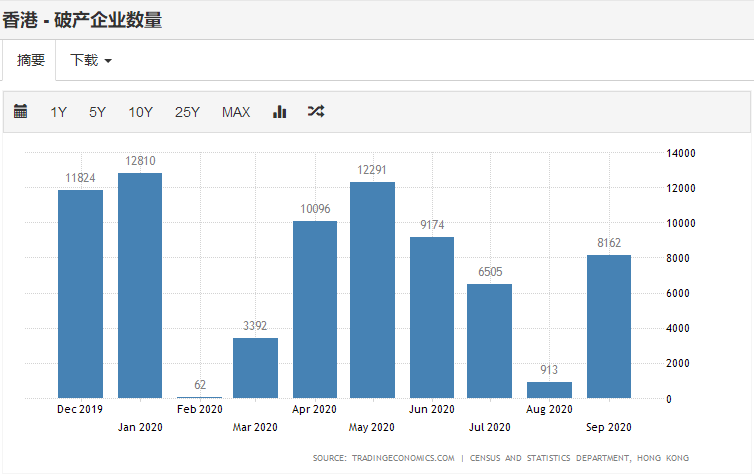Click the Dec 2019 bar
The width and height of the screenshot is (754, 474).
80,294
